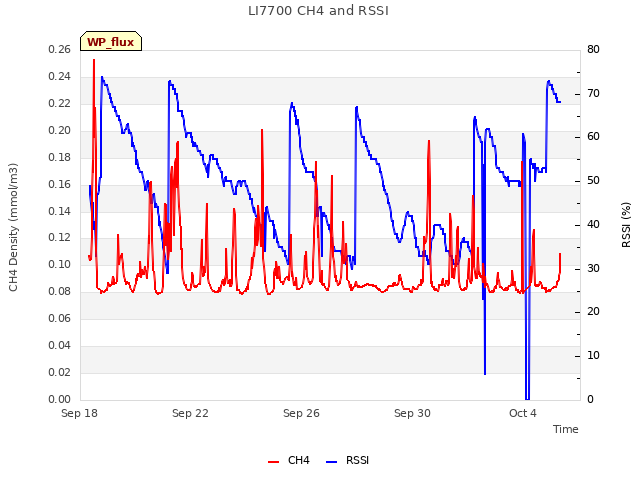Image resolution: width=640 pixels, height=480 pixels.
Task: Click the 'RSSI (%)' right axis label
Action: [626, 225]
